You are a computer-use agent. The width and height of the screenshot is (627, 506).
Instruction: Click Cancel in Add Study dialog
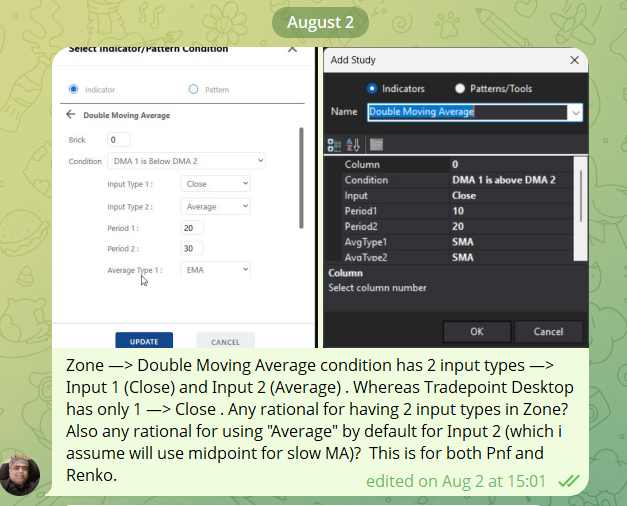(548, 332)
